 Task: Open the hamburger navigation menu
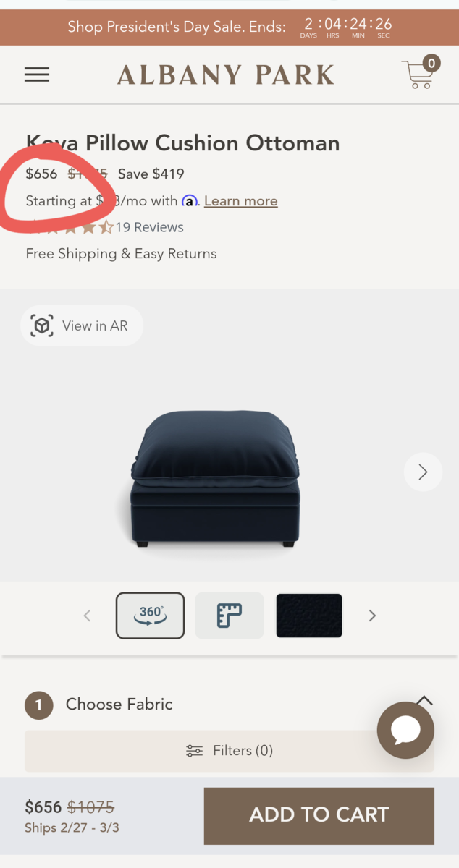pyautogui.click(x=37, y=75)
